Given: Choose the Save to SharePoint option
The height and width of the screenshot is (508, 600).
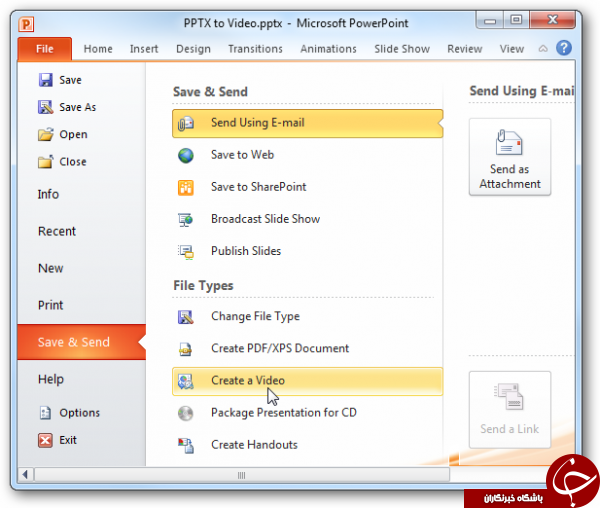Looking at the screenshot, I should (x=308, y=187).
